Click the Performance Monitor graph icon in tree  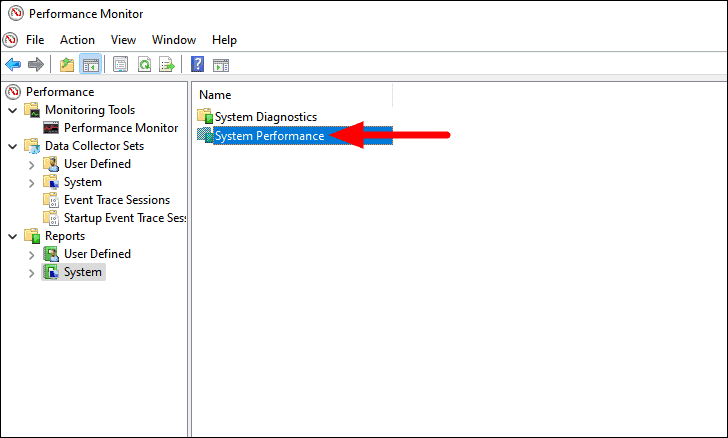(51, 128)
